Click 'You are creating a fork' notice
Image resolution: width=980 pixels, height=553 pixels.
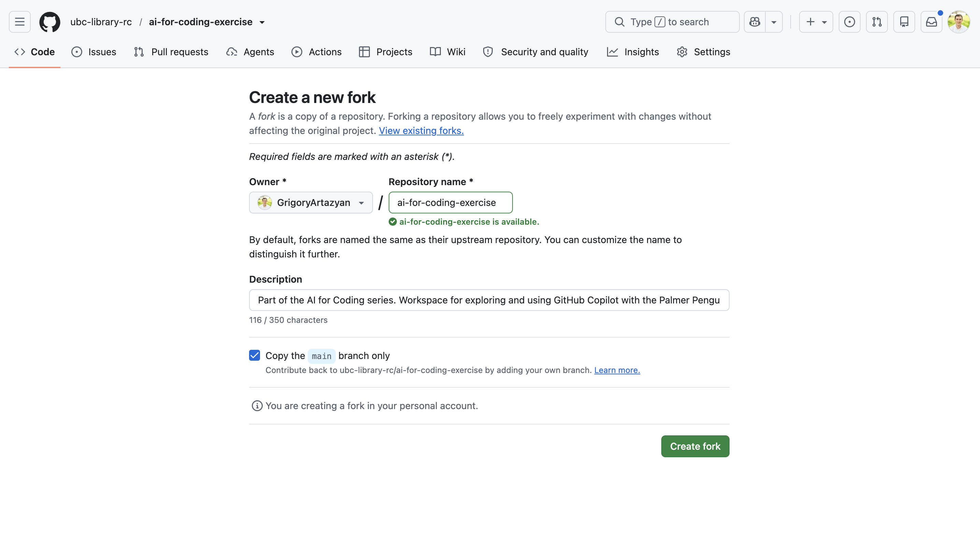[x=364, y=406]
